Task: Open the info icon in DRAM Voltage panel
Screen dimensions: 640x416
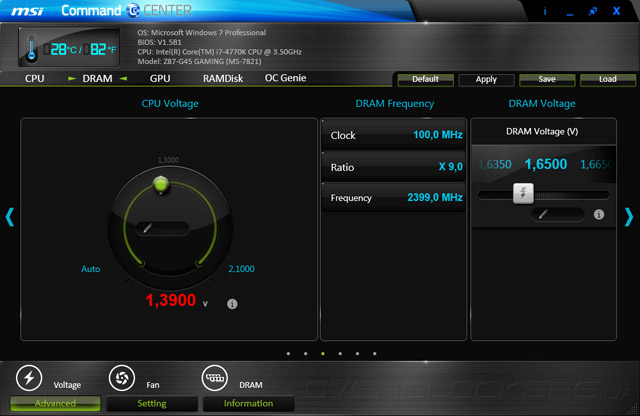Action: (x=598, y=214)
